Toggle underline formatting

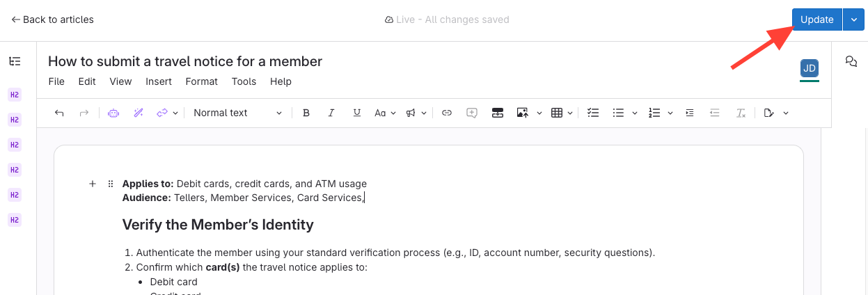click(356, 113)
